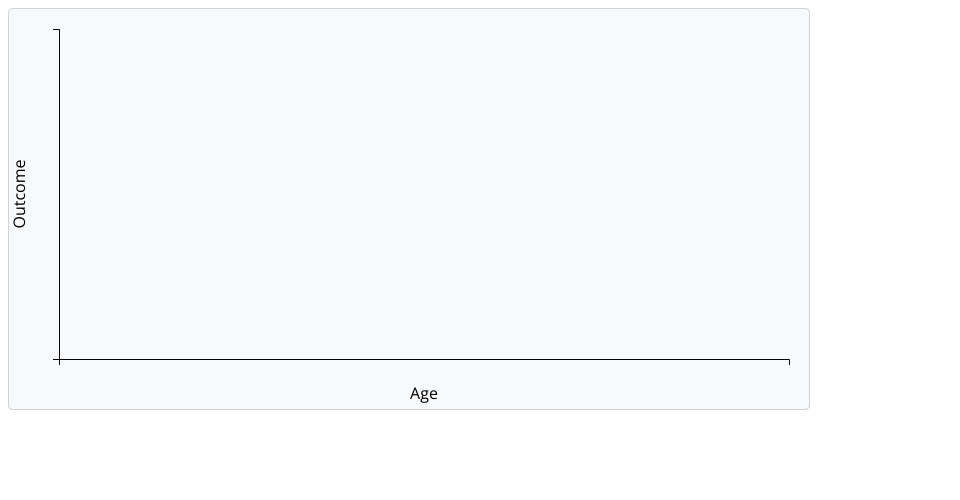Image resolution: width=960 pixels, height=500 pixels.
Task: Click the origin where both axes meet
Action: 59,359
